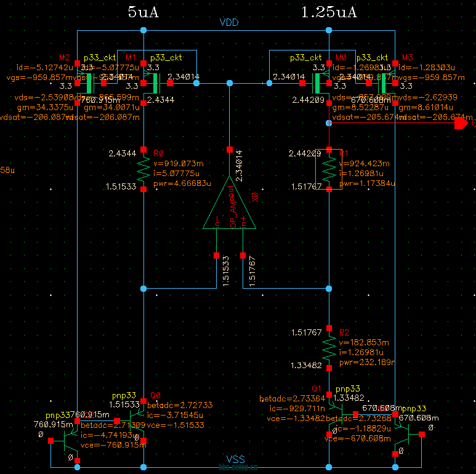Click M3 value vds=-2.62939
The image size is (476, 474).
[428, 98]
